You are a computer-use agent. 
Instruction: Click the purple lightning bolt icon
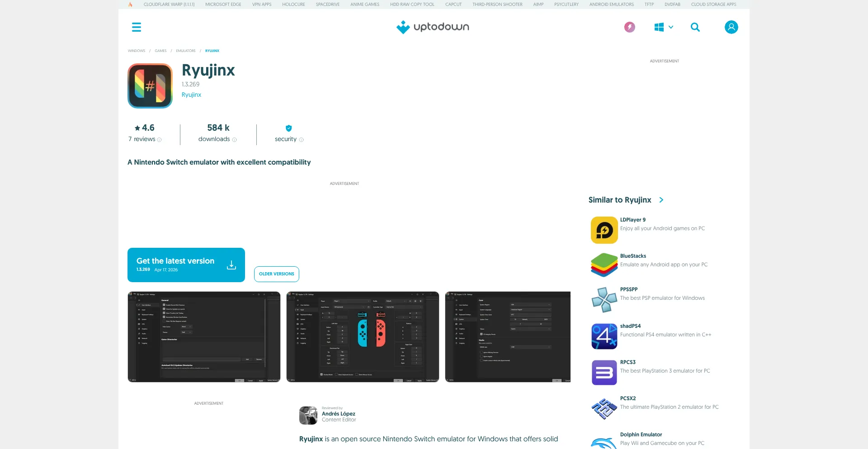pos(629,27)
